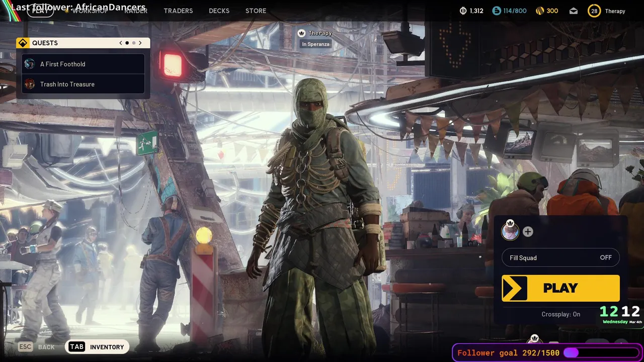The height and width of the screenshot is (362, 644).
Task: Select the Play tab in top navigation
Action: [40, 11]
